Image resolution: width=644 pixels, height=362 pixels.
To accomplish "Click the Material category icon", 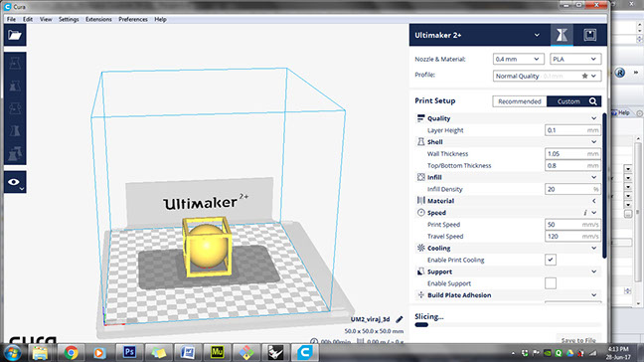I will coord(420,201).
